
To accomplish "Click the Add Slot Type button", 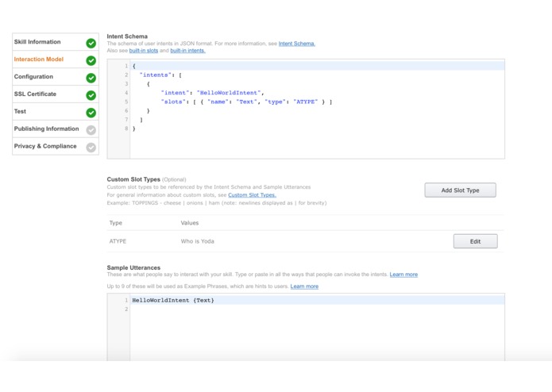I will click(460, 190).
